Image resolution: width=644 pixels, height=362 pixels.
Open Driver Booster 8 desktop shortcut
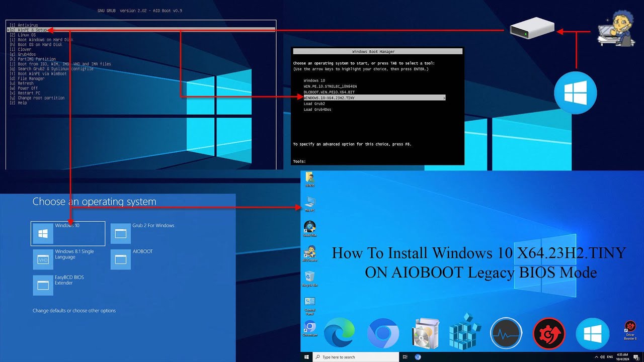[x=630, y=329]
